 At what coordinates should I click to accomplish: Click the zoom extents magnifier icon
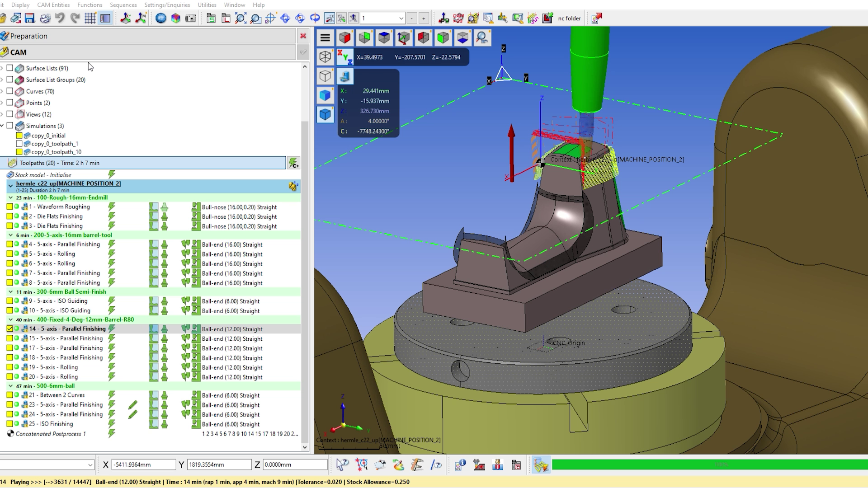[x=241, y=18]
